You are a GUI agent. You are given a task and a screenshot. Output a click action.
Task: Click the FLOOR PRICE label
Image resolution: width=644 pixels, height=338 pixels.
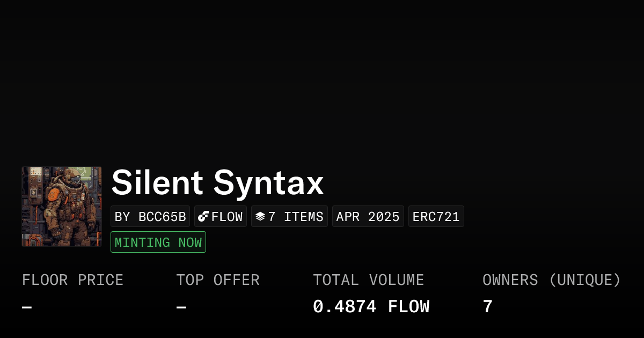click(72, 280)
